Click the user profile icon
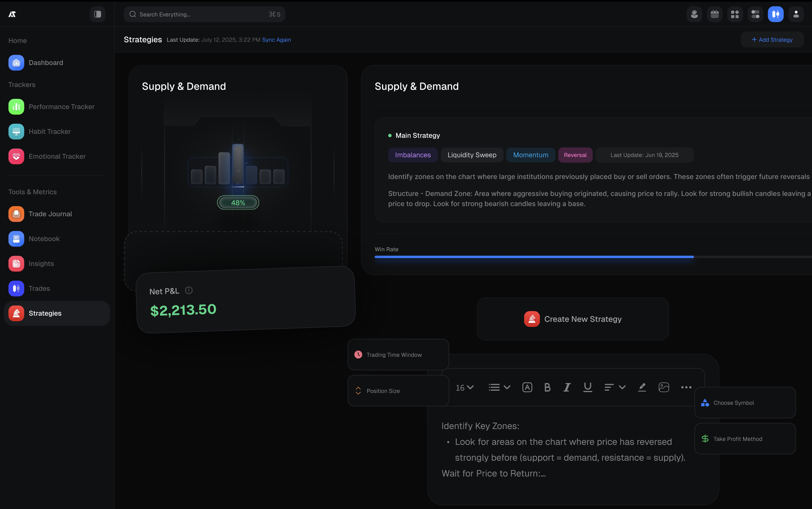This screenshot has height=509, width=812. 796,14
